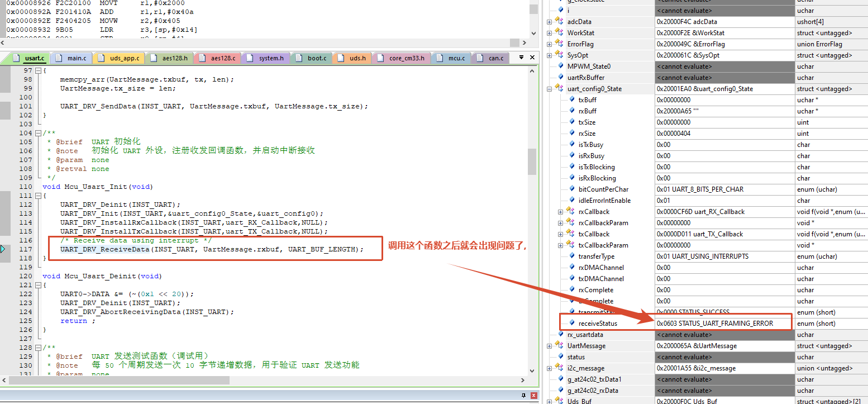Click the member icon next to rxSize
The width and height of the screenshot is (868, 404).
click(x=572, y=133)
